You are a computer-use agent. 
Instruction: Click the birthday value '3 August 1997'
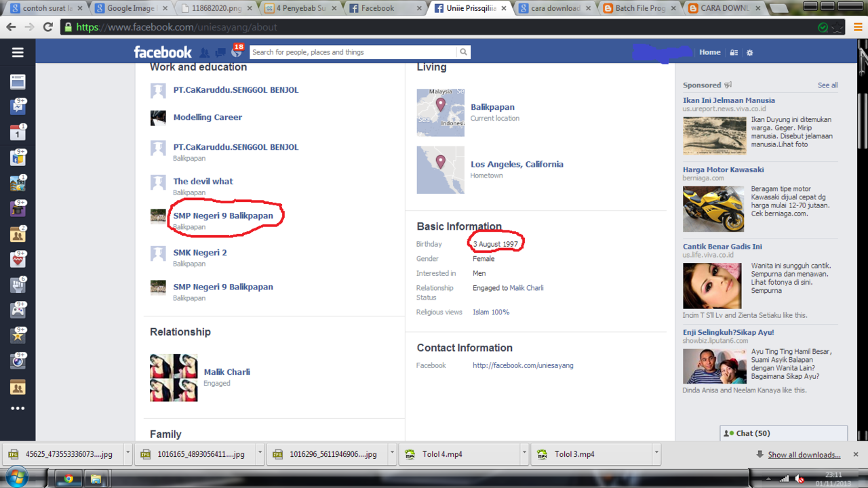pos(495,244)
